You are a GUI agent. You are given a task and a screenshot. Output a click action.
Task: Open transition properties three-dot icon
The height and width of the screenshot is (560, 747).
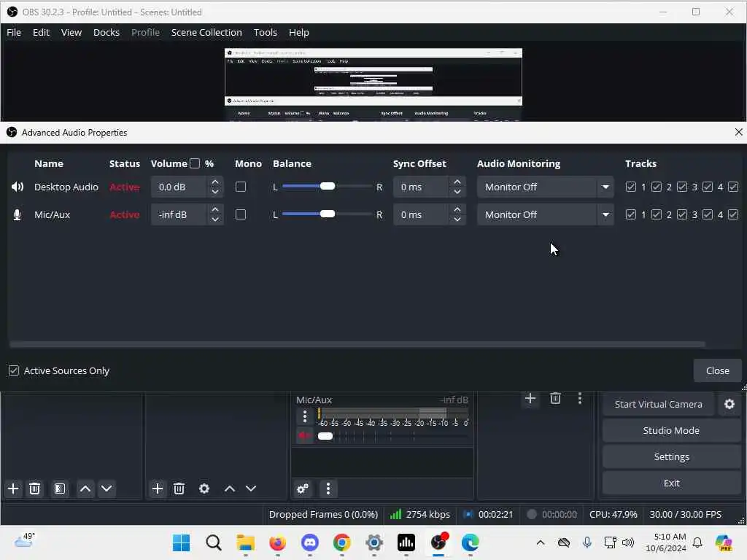coord(580,398)
